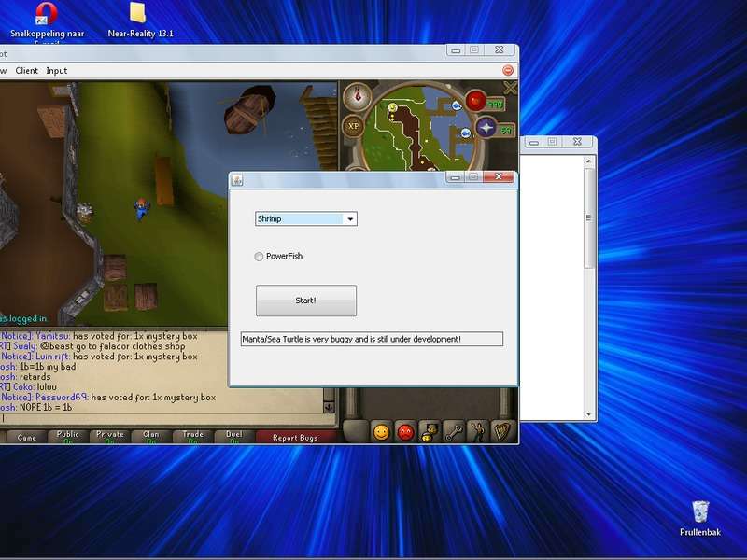
Task: Click the 'Coko' name in chat
Action: (x=24, y=386)
